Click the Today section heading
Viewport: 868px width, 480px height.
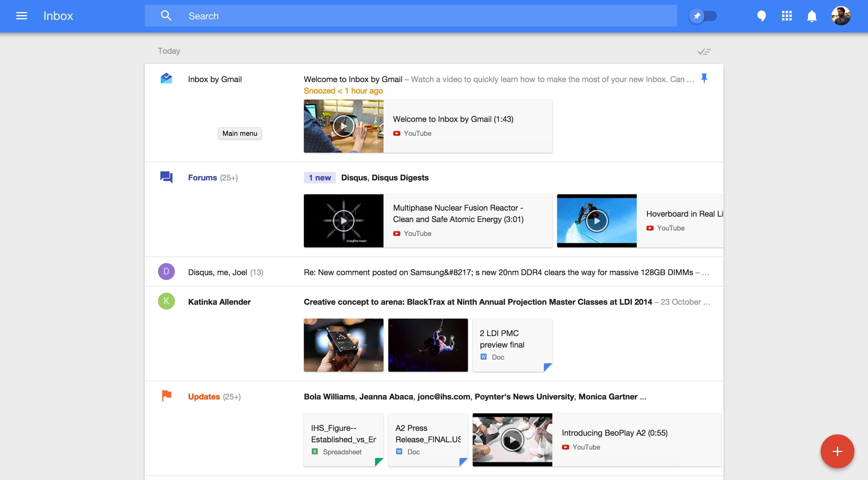point(169,51)
